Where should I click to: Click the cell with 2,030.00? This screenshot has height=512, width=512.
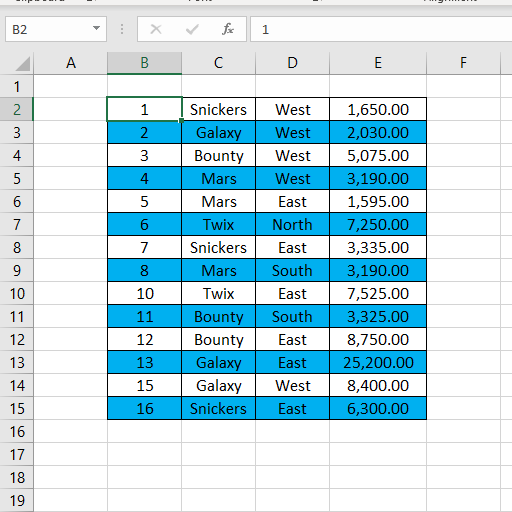(x=378, y=132)
